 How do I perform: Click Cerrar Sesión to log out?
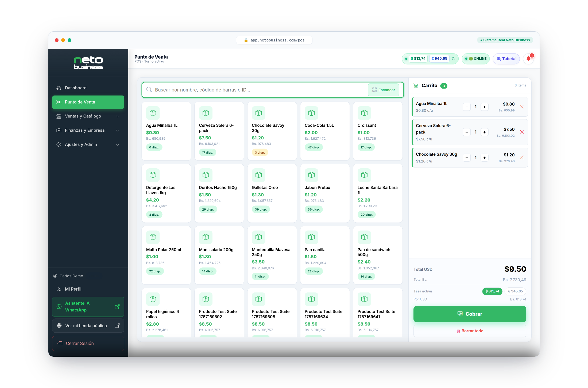(x=88, y=343)
